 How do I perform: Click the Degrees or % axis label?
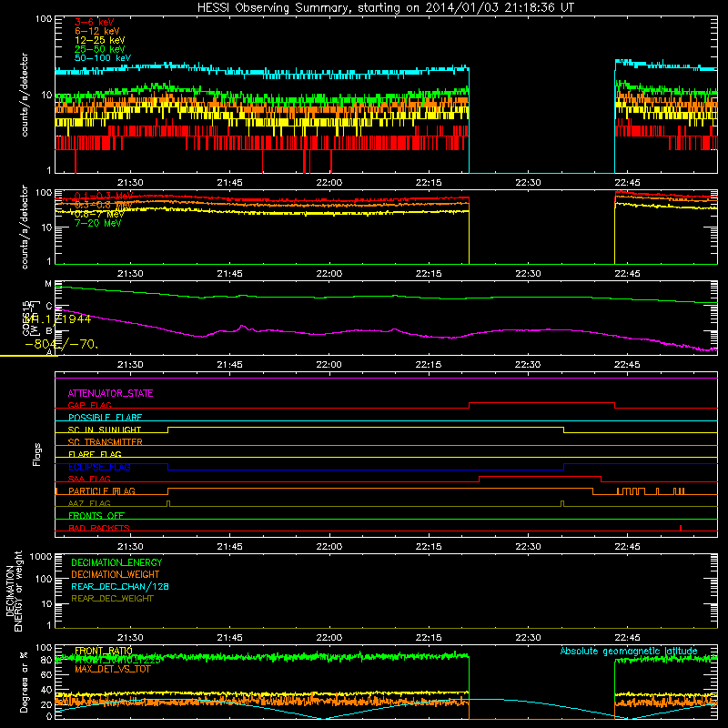[x=24, y=682]
